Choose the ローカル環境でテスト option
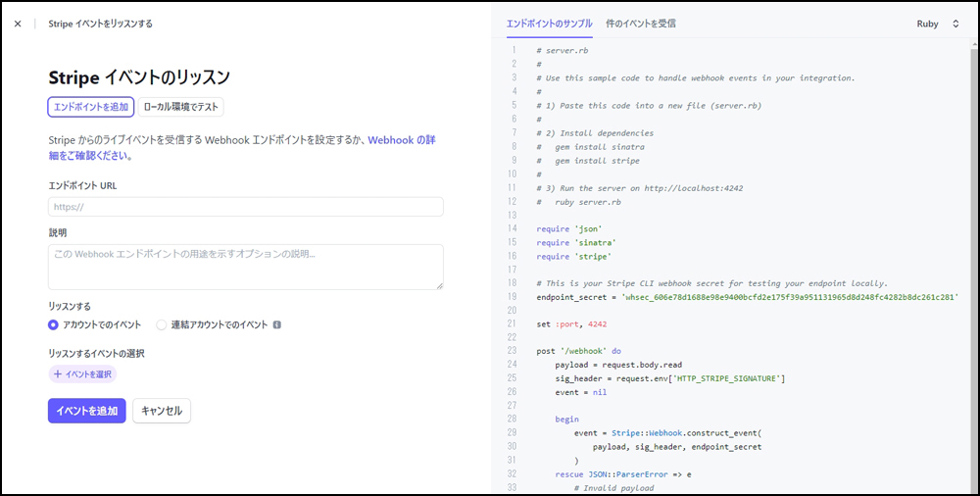Image resolution: width=980 pixels, height=496 pixels. click(180, 107)
